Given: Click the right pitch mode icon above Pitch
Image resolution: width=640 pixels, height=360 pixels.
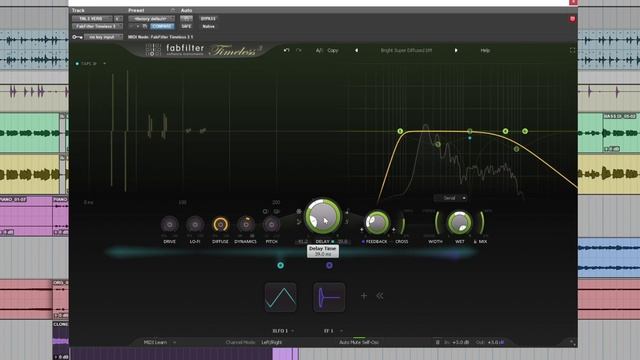Looking at the screenshot, I should pos(276,211).
